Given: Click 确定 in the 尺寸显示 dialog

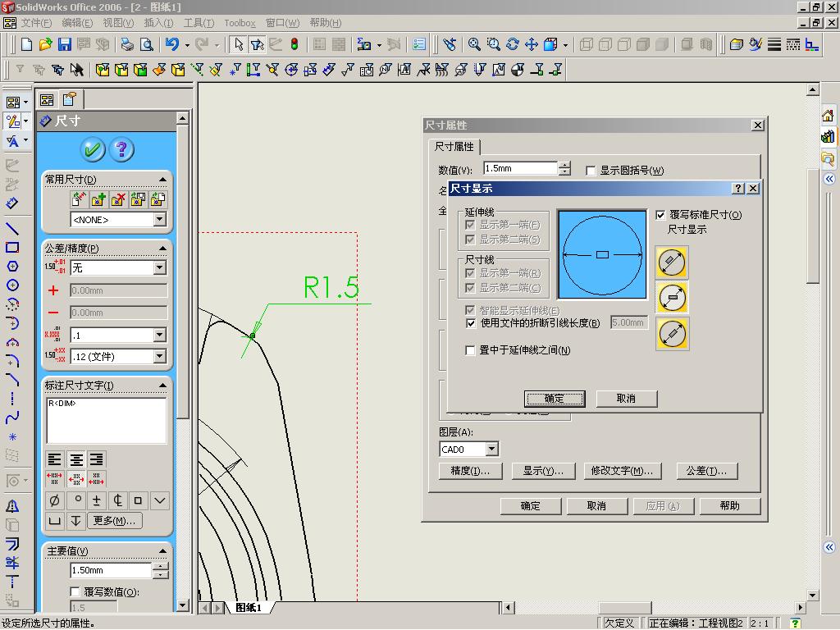Looking at the screenshot, I should [x=555, y=399].
